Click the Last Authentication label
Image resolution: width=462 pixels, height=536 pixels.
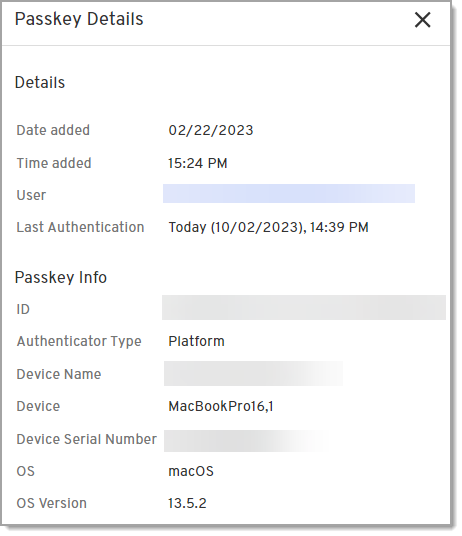tap(80, 227)
